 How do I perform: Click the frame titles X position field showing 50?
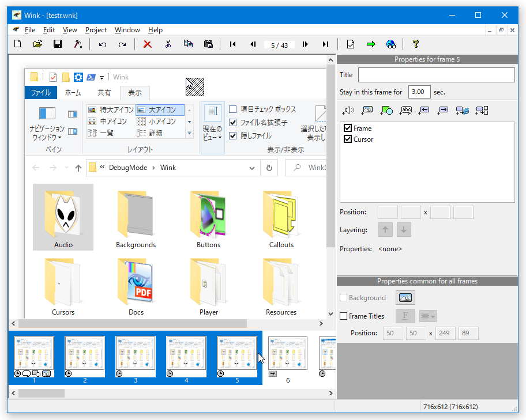point(393,333)
